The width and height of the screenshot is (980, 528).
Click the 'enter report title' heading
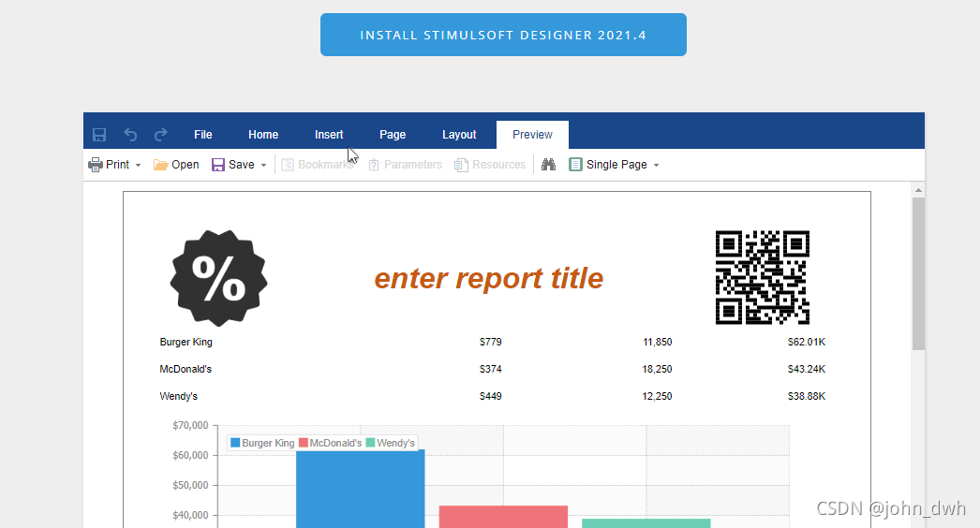(489, 278)
